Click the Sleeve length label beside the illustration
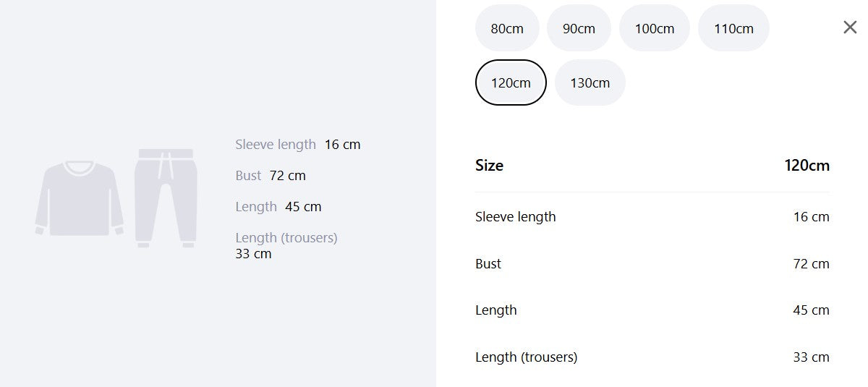Image resolution: width=868 pixels, height=387 pixels. click(x=276, y=144)
